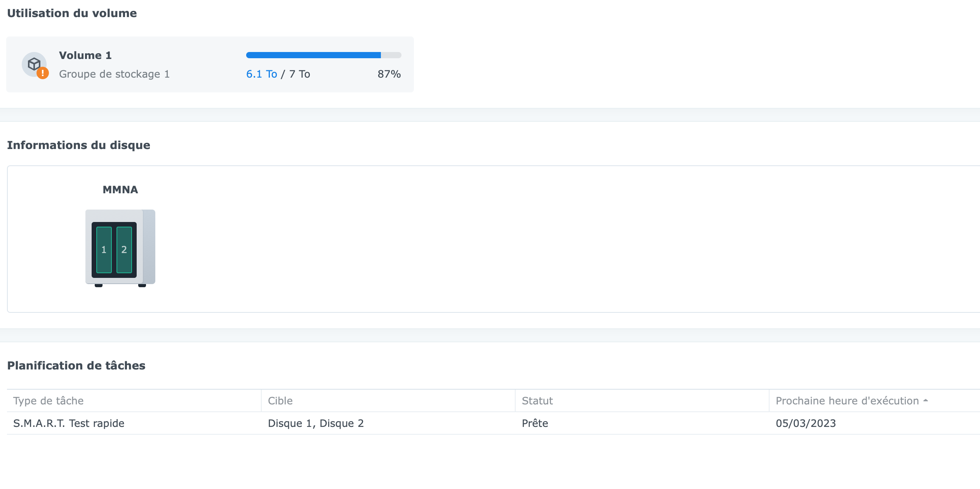Click the 87% usage percentage
The width and height of the screenshot is (980, 489).
389,74
